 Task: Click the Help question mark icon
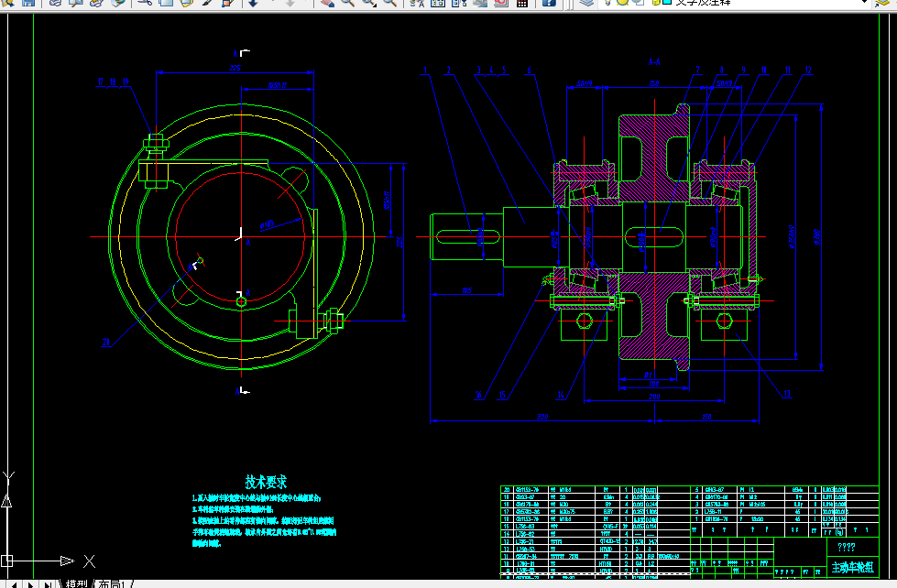click(x=548, y=3)
